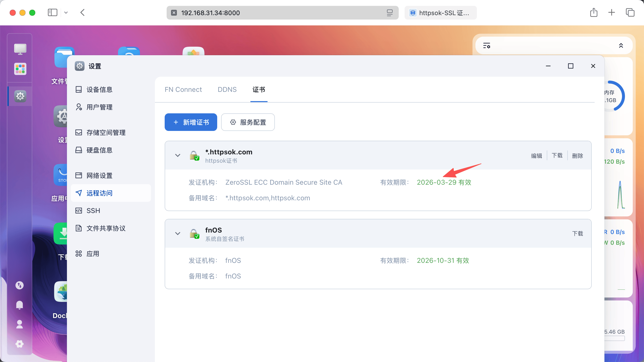Collapse the *.httpsok.com certificate details
This screenshot has height=362, width=644.
[x=178, y=156]
